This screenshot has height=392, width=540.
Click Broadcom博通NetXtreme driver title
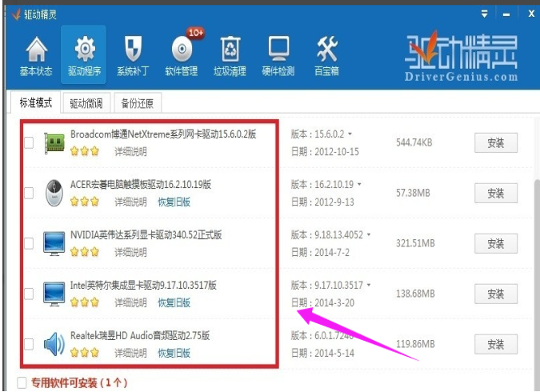163,134
